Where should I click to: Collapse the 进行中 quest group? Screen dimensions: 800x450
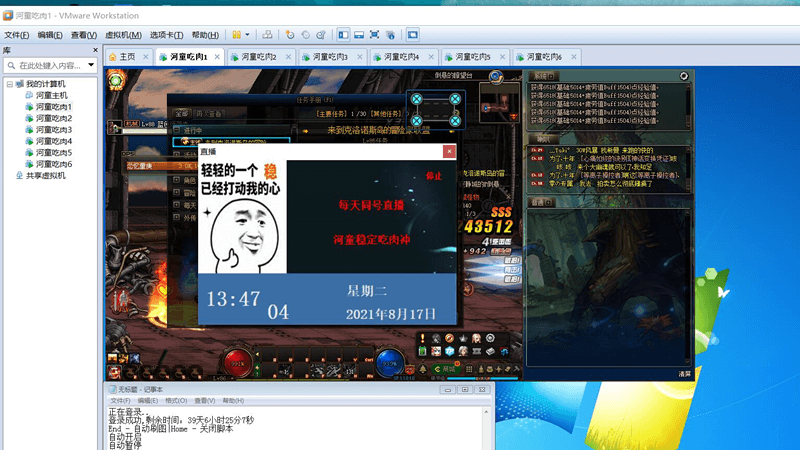(176, 130)
